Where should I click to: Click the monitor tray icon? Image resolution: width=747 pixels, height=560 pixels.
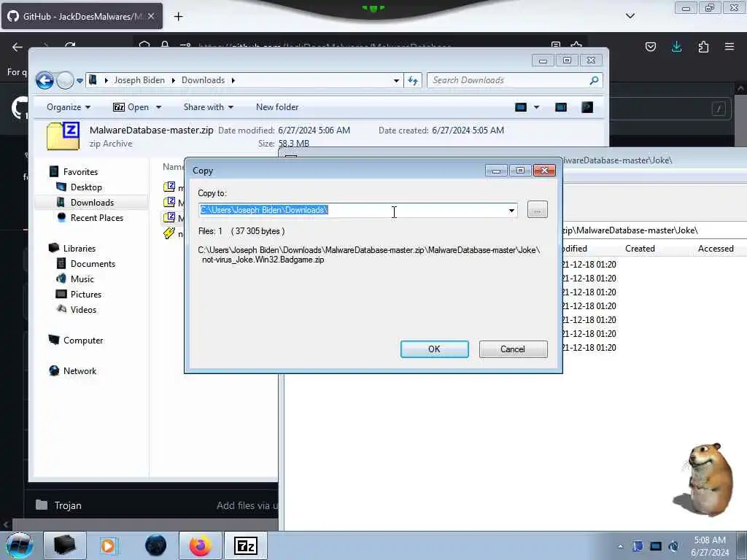(x=656, y=546)
